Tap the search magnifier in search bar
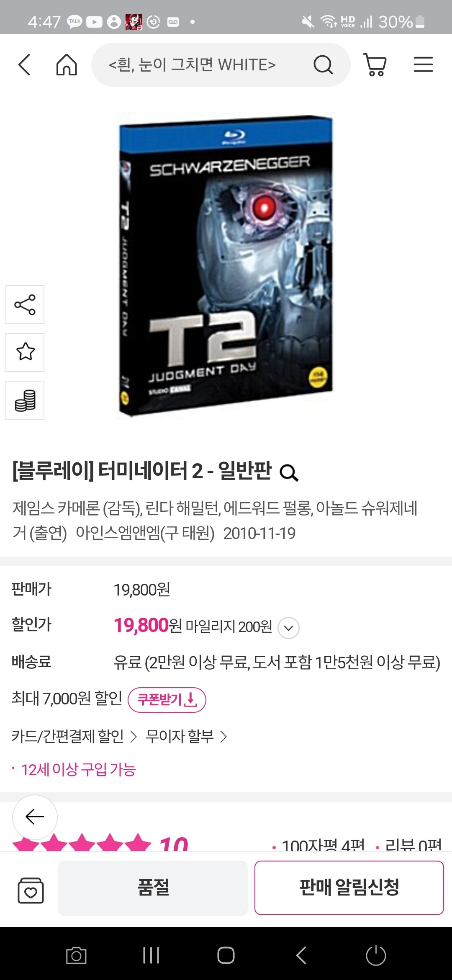The height and width of the screenshot is (980, 452). pyautogui.click(x=323, y=65)
